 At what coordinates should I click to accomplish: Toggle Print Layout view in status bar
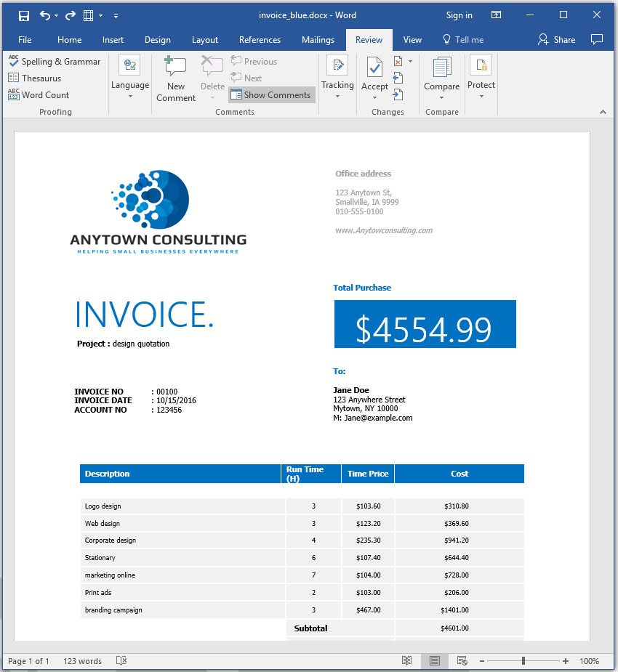coord(434,660)
